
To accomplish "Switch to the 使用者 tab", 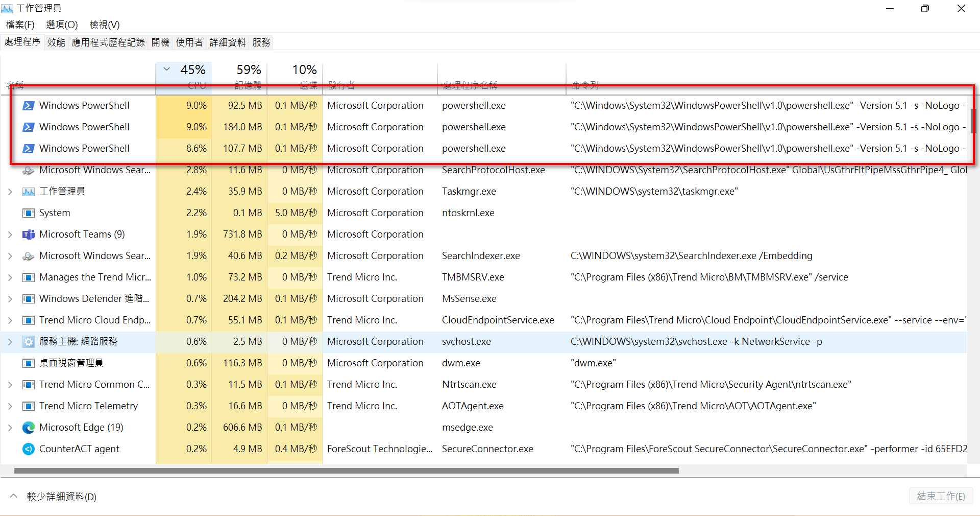I will tap(189, 42).
